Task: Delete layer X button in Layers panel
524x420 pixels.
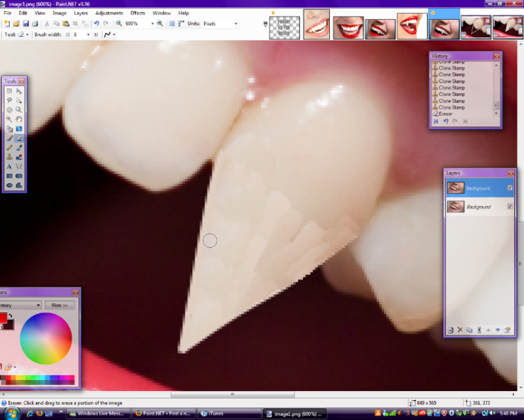Action: click(x=460, y=330)
